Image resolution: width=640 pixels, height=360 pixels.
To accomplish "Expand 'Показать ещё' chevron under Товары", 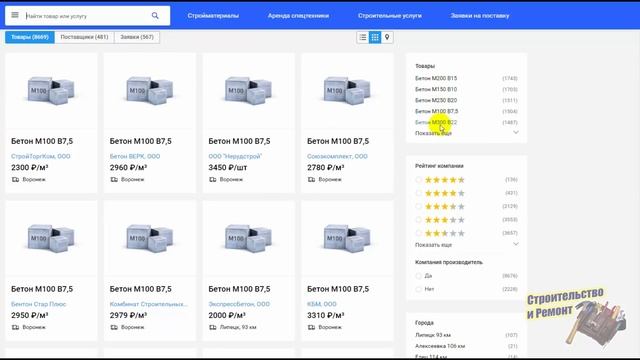I will tap(516, 133).
